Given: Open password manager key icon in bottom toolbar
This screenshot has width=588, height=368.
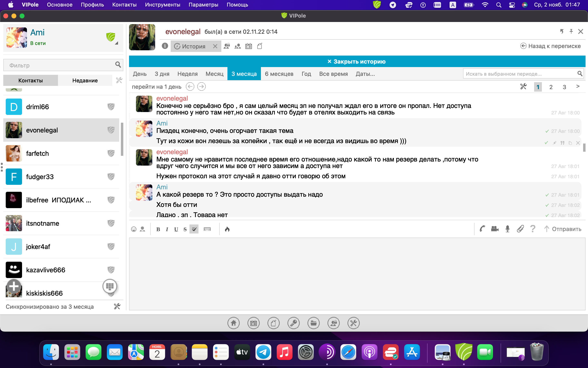Looking at the screenshot, I should 294,323.
